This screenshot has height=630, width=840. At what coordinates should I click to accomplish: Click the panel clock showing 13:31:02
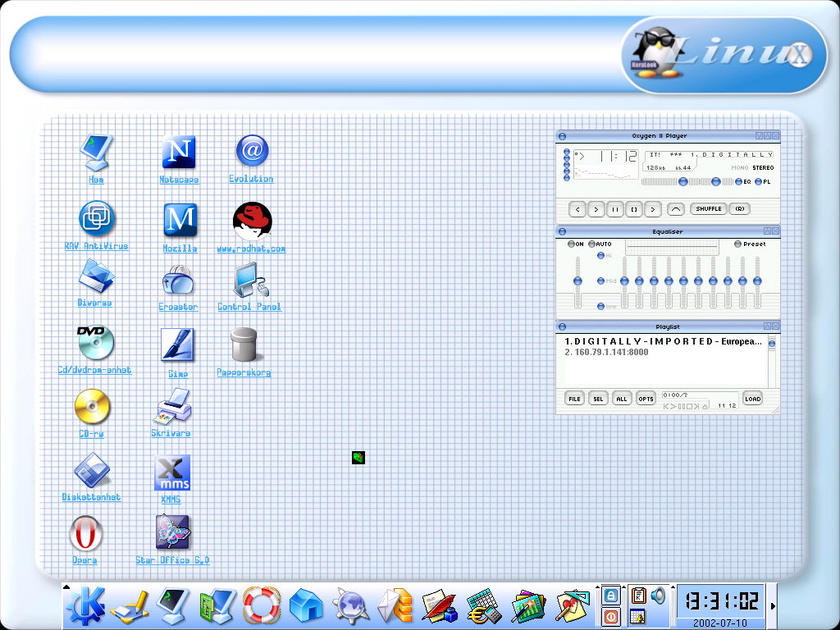[721, 601]
